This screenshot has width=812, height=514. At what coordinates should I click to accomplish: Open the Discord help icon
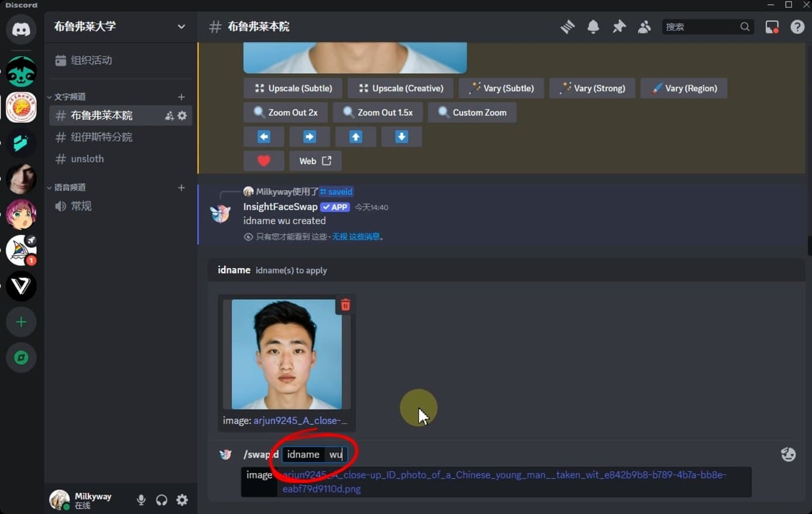point(797,26)
